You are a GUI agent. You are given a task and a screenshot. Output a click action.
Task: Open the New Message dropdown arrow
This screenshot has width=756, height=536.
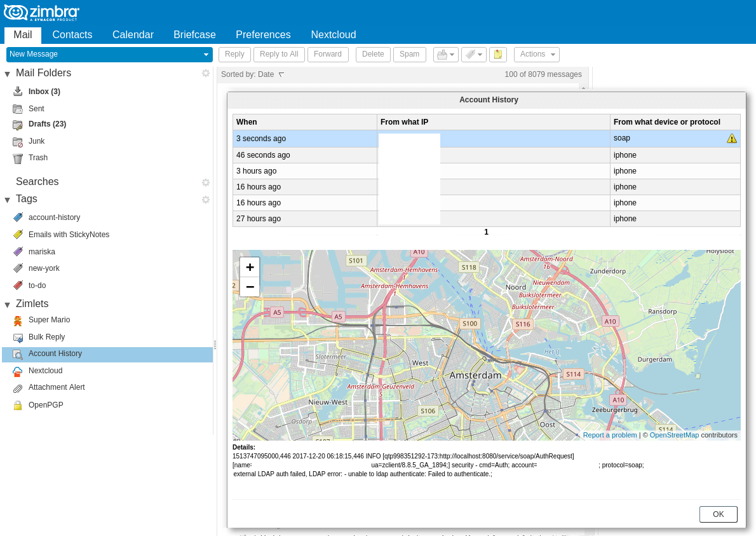[x=206, y=55]
